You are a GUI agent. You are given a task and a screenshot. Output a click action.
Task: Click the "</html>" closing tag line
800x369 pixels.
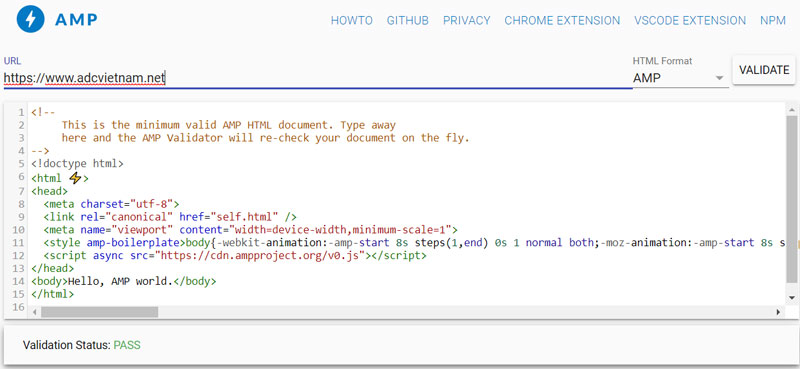[x=52, y=294]
